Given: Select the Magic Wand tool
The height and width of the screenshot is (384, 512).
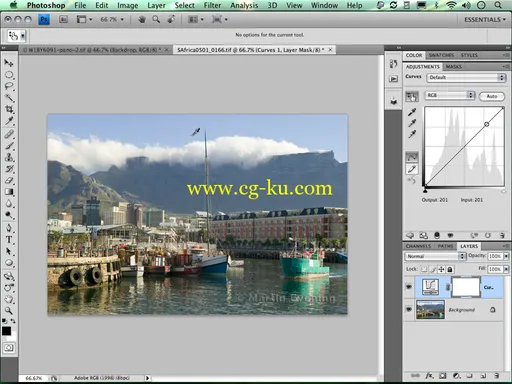Looking at the screenshot, I should click(x=9, y=98).
